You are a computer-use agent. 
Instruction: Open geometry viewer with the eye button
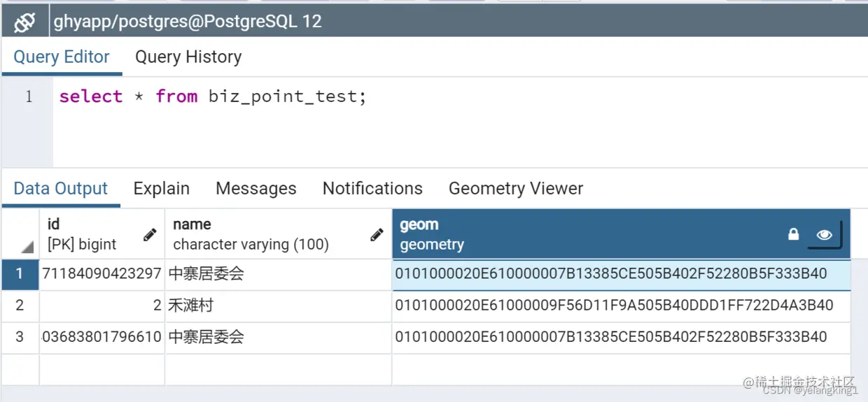[x=824, y=235]
